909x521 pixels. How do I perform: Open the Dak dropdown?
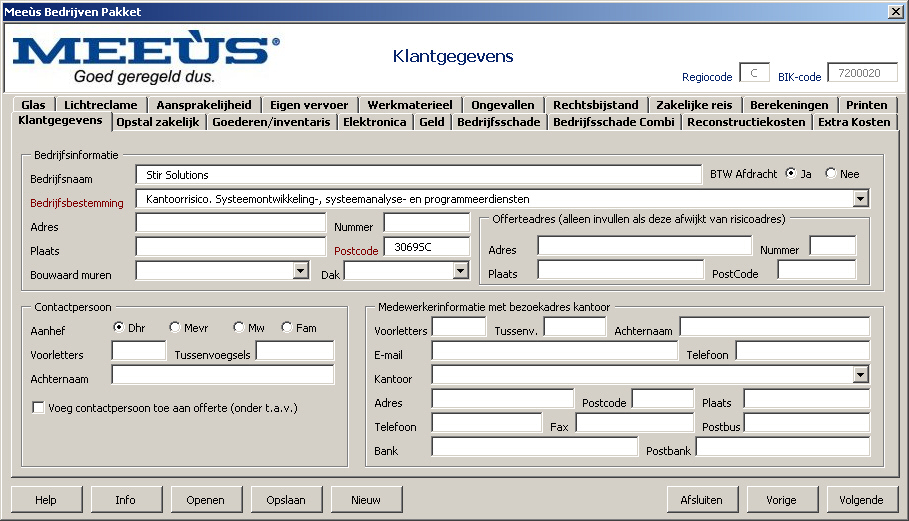pos(460,271)
